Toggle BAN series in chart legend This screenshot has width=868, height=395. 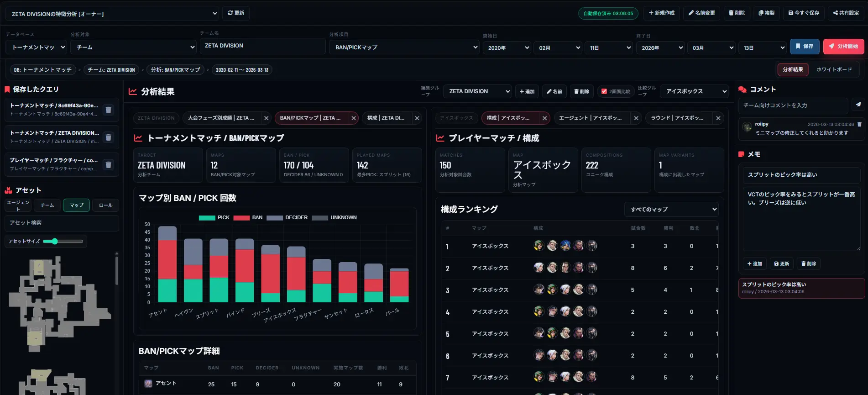pos(248,217)
